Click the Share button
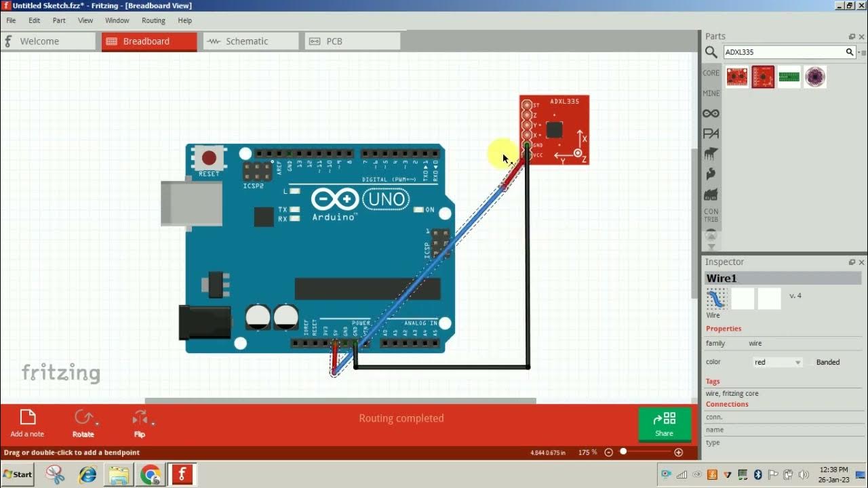Image resolution: width=868 pixels, height=488 pixels. tap(665, 424)
